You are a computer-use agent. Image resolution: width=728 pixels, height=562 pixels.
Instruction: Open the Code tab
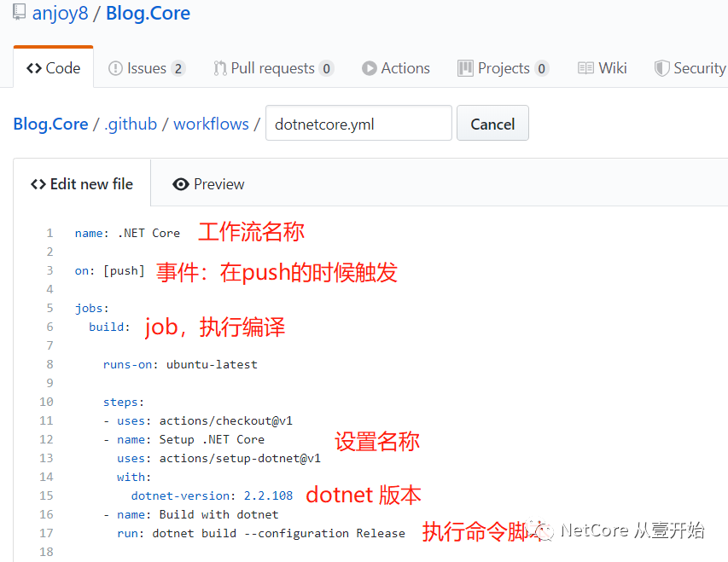(x=54, y=67)
